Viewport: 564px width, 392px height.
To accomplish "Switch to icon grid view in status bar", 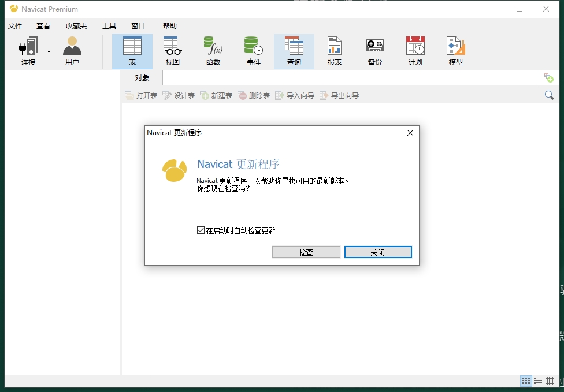I will coord(526,381).
